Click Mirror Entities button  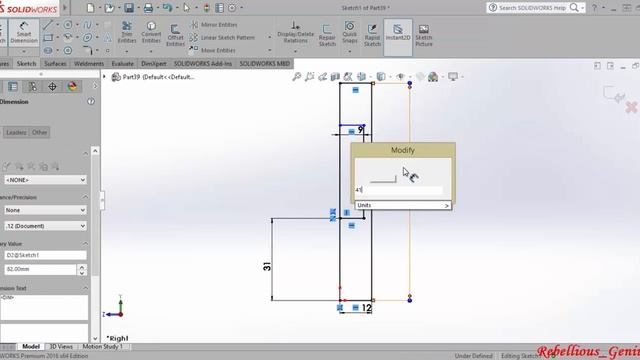214,25
